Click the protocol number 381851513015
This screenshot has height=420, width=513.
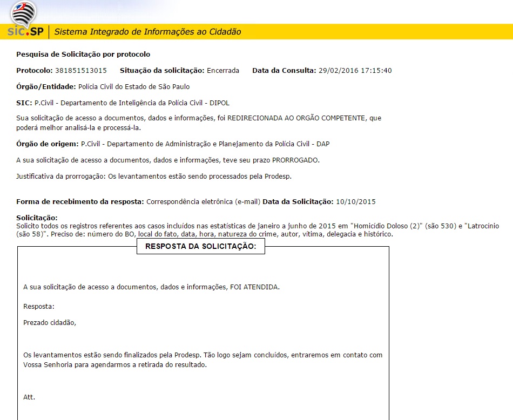[81, 71]
